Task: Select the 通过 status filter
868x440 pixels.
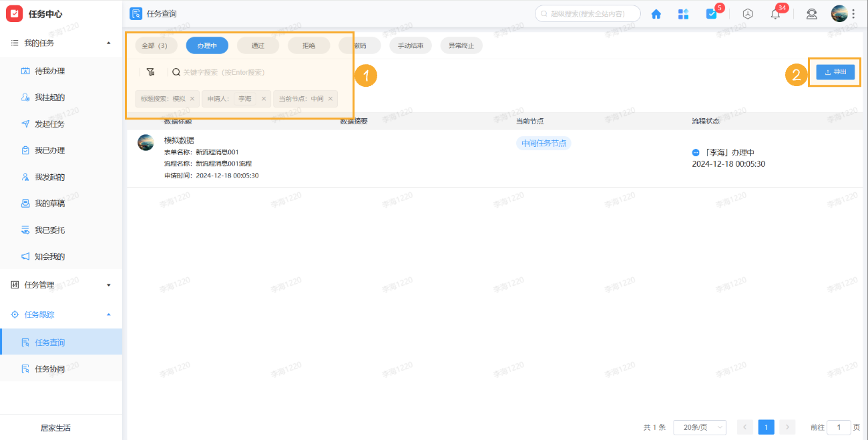Action: tap(258, 45)
